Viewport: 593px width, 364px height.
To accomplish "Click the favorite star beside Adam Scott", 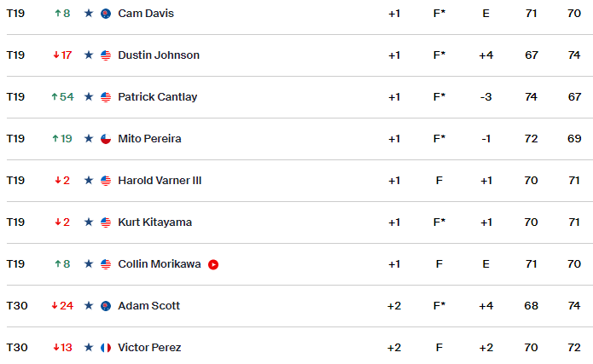I will pyautogui.click(x=89, y=306).
